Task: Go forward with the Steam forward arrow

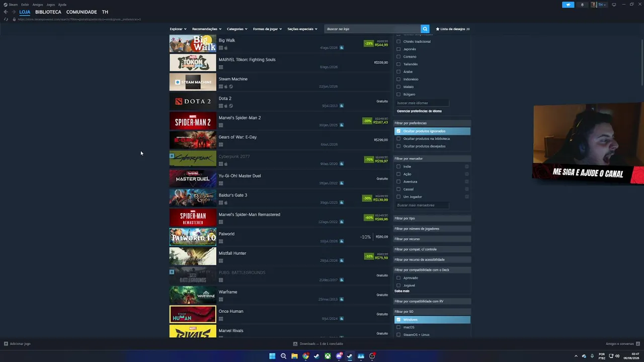Action: (x=13, y=12)
